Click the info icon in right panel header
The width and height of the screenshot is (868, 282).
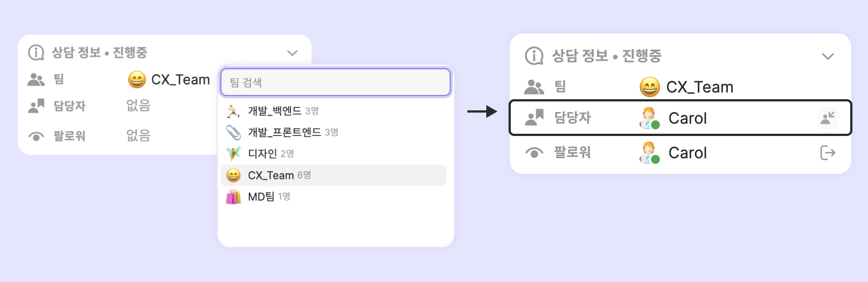coord(534,56)
